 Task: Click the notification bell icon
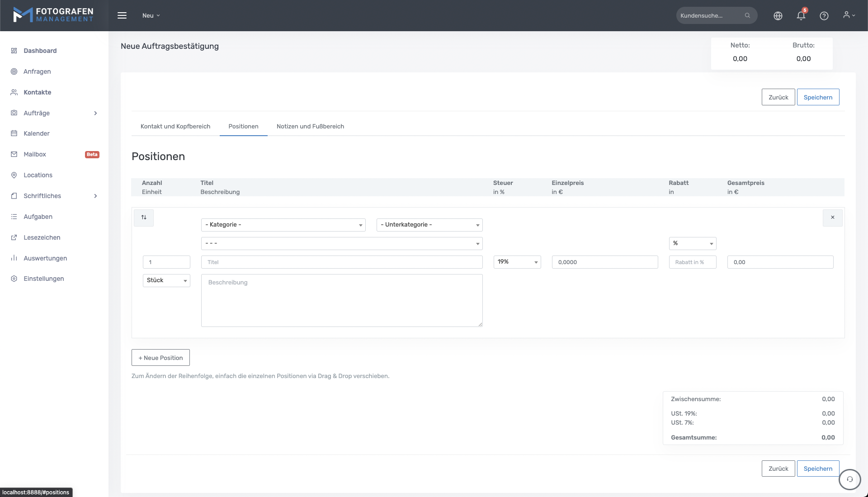tap(801, 16)
